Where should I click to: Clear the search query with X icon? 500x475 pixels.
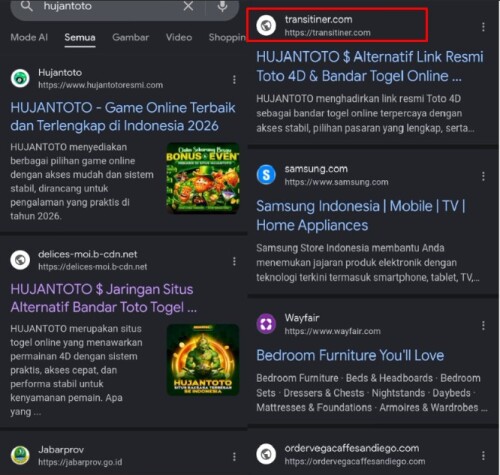188,6
